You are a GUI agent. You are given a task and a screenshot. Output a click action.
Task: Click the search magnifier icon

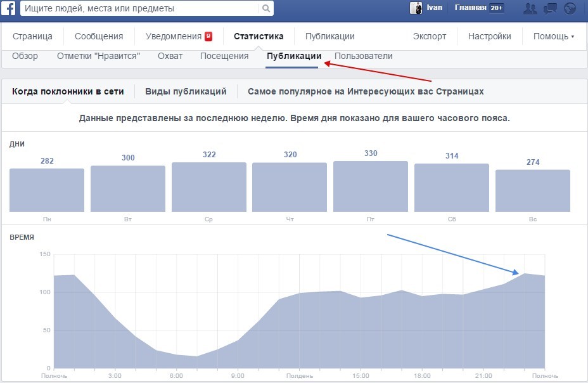click(266, 8)
